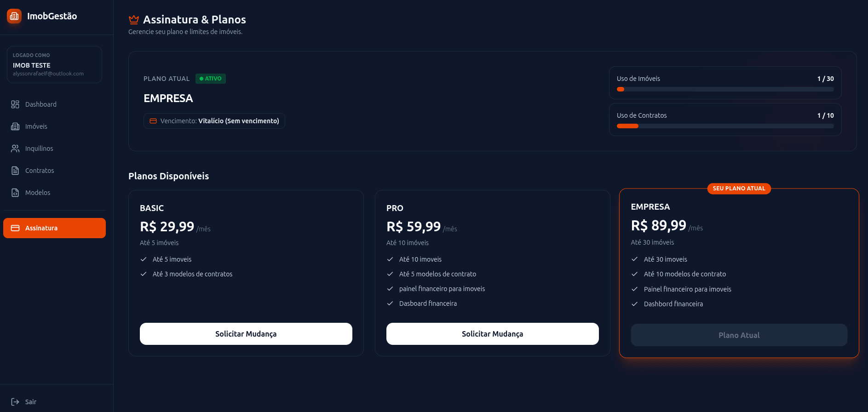Click the Inquilinos people icon
The width and height of the screenshot is (868, 412).
click(x=15, y=149)
